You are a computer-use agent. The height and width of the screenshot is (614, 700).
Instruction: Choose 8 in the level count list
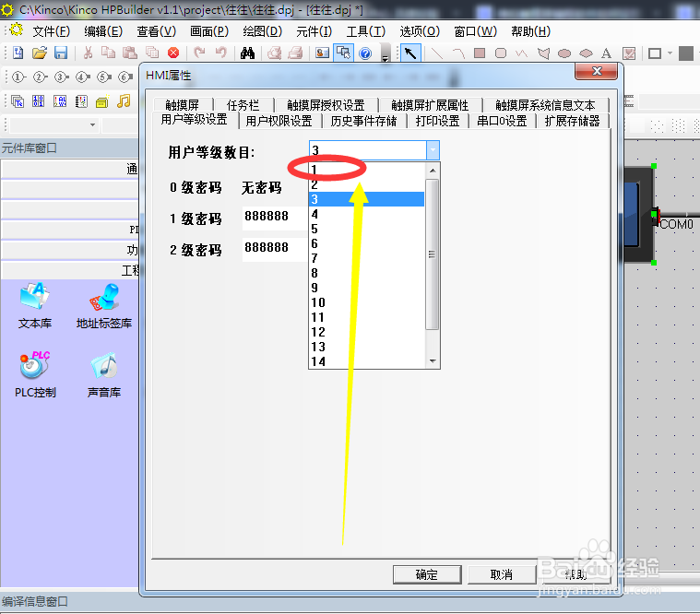point(366,273)
